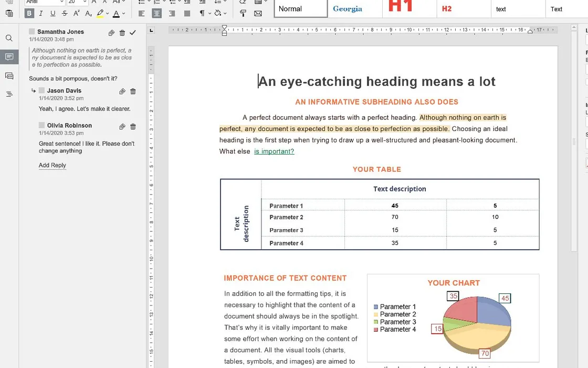Click table cell with value 70
The height and width of the screenshot is (368, 588).
coord(395,217)
